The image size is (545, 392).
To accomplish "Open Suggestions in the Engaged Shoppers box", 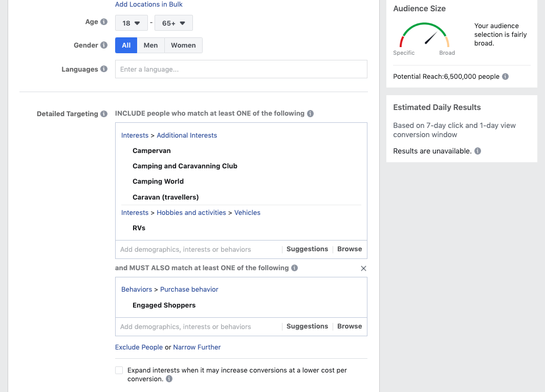I will pyautogui.click(x=307, y=326).
